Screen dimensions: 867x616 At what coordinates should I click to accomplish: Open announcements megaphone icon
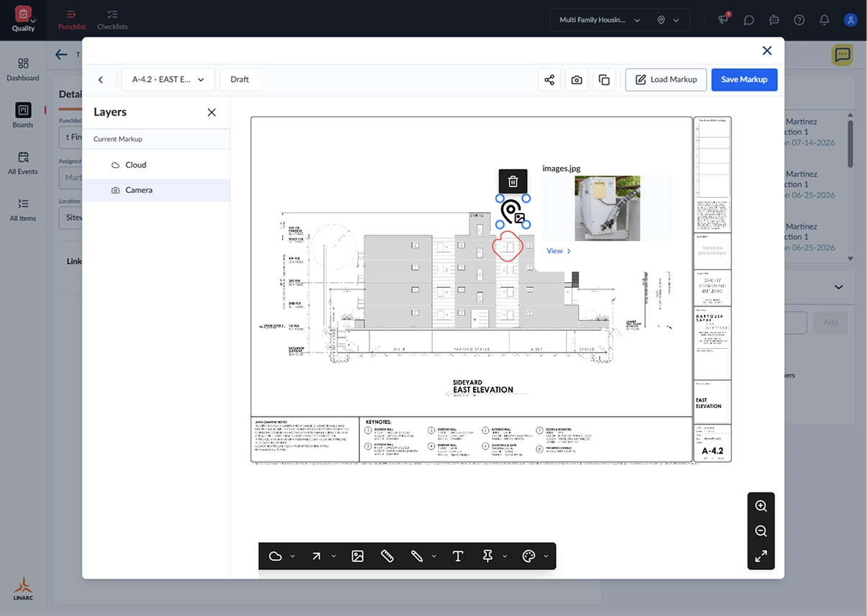coord(724,19)
